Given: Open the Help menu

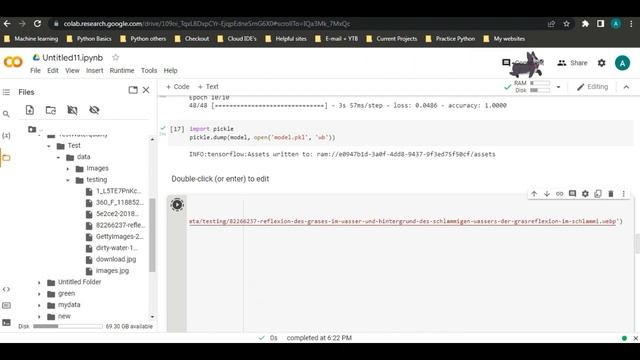Looking at the screenshot, I should [171, 70].
